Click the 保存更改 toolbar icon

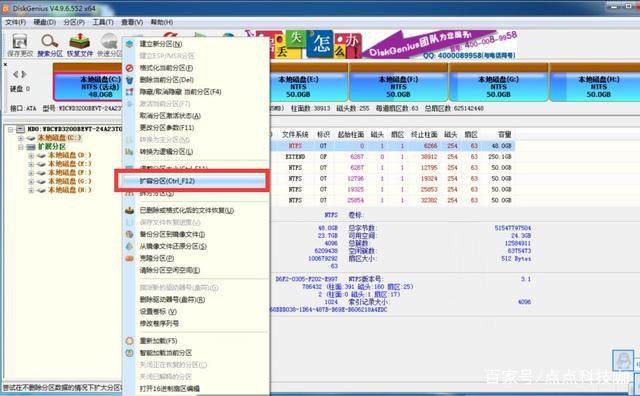pos(20,42)
